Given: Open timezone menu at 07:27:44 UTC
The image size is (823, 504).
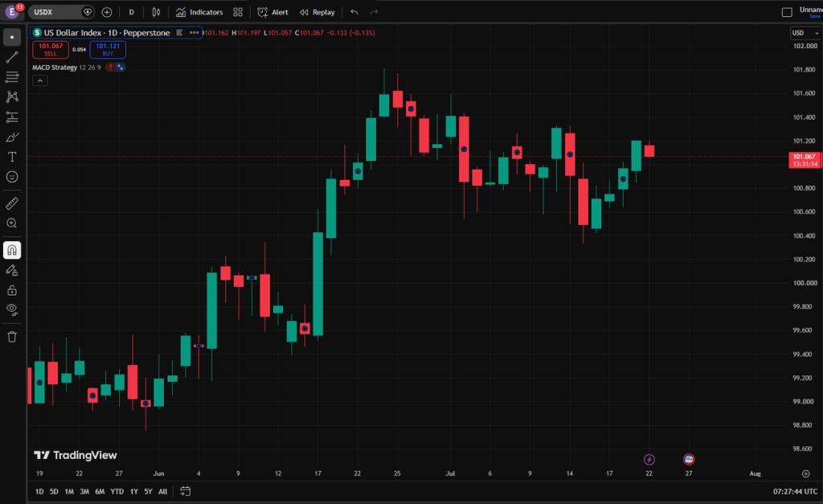Looking at the screenshot, I should point(795,491).
